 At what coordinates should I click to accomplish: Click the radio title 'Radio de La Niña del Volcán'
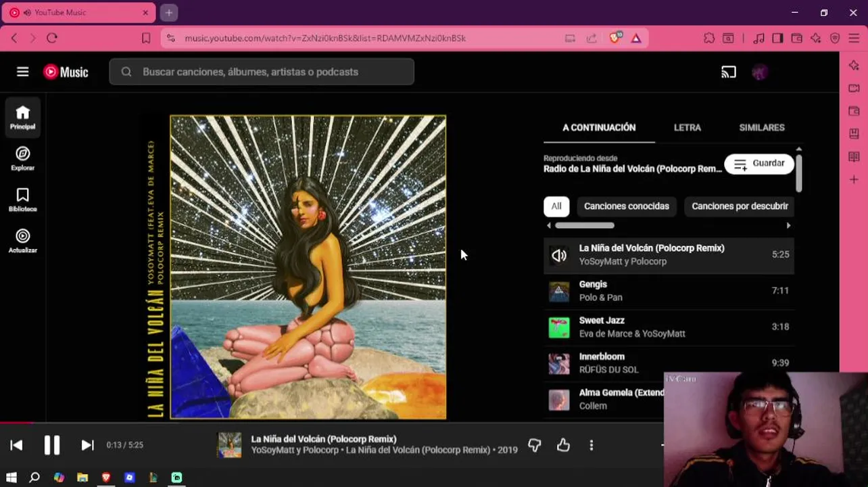point(633,169)
